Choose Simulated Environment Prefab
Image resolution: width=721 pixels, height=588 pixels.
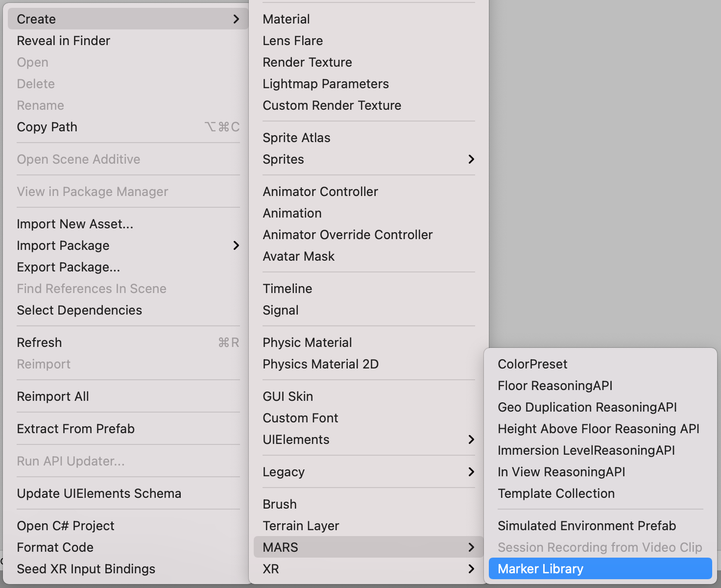(x=587, y=526)
